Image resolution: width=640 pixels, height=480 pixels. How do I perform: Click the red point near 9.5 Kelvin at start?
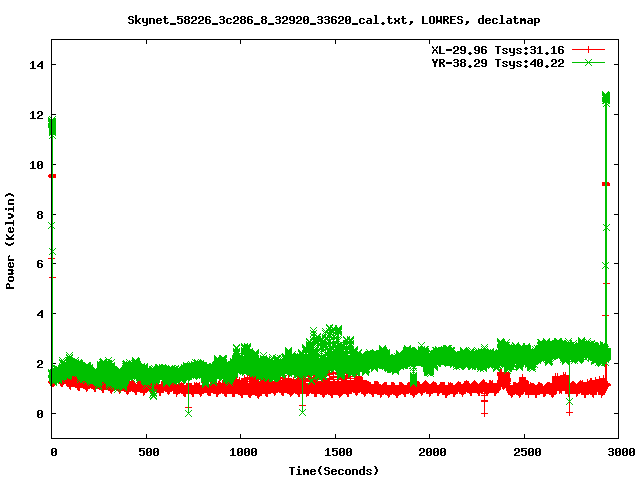click(x=52, y=176)
